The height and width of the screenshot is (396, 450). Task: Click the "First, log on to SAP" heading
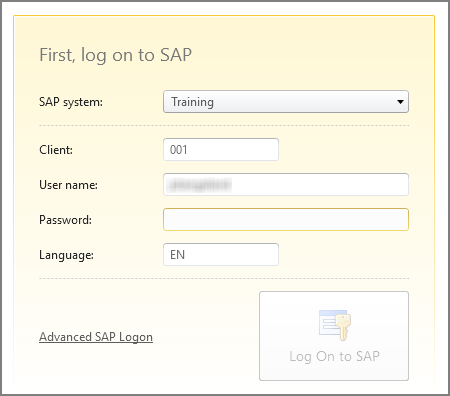pyautogui.click(x=115, y=55)
